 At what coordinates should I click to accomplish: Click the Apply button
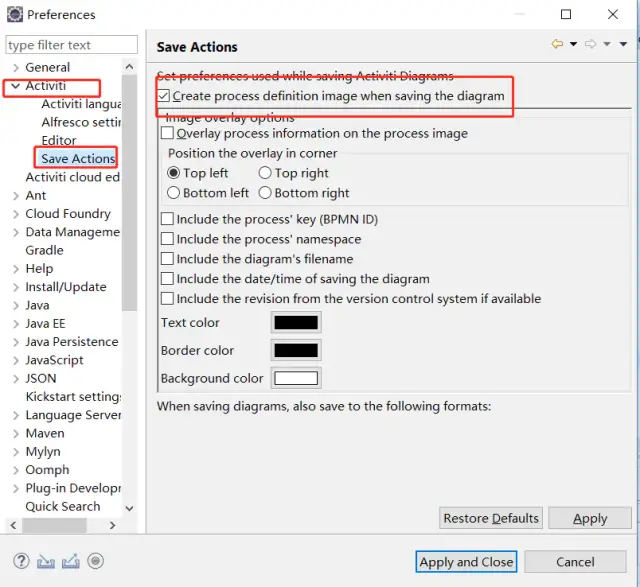pyautogui.click(x=590, y=518)
